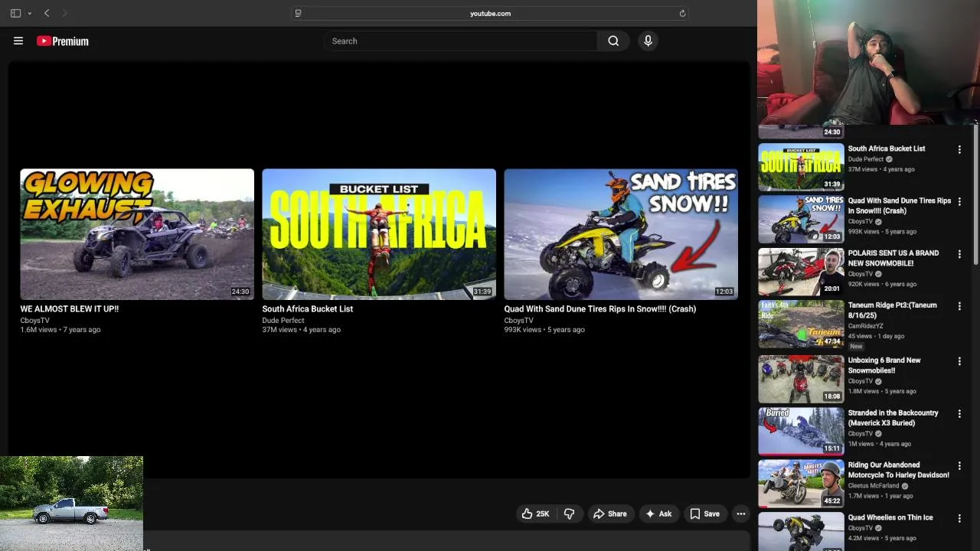Open sidebar thumbnail of POLARIS snowmobile video
This screenshot has height=551, width=980.
coord(801,271)
